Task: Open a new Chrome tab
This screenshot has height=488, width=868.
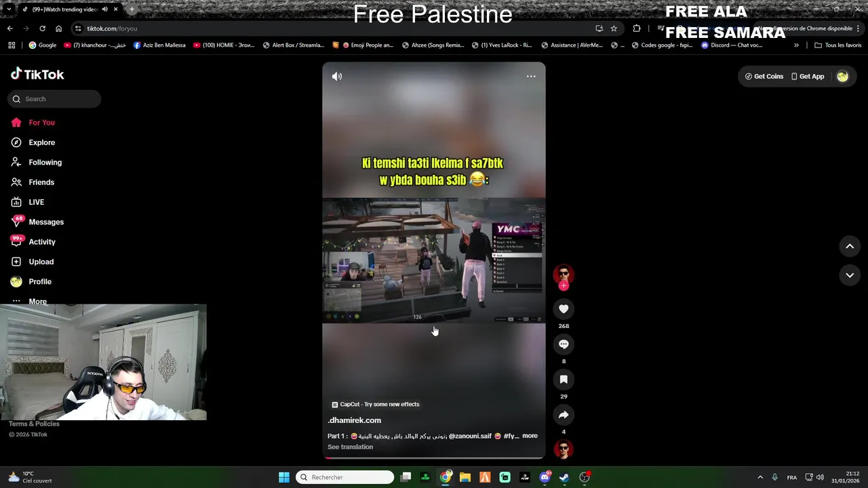Action: click(132, 9)
